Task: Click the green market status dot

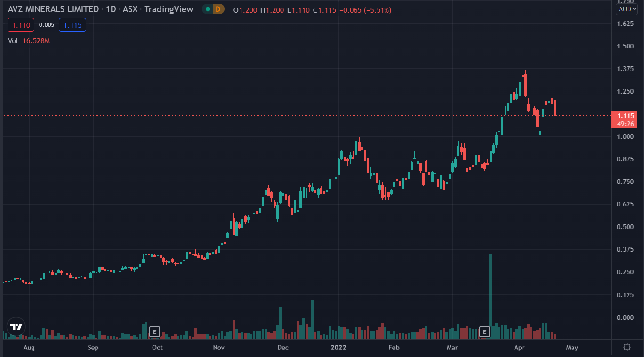Action: pyautogui.click(x=207, y=9)
